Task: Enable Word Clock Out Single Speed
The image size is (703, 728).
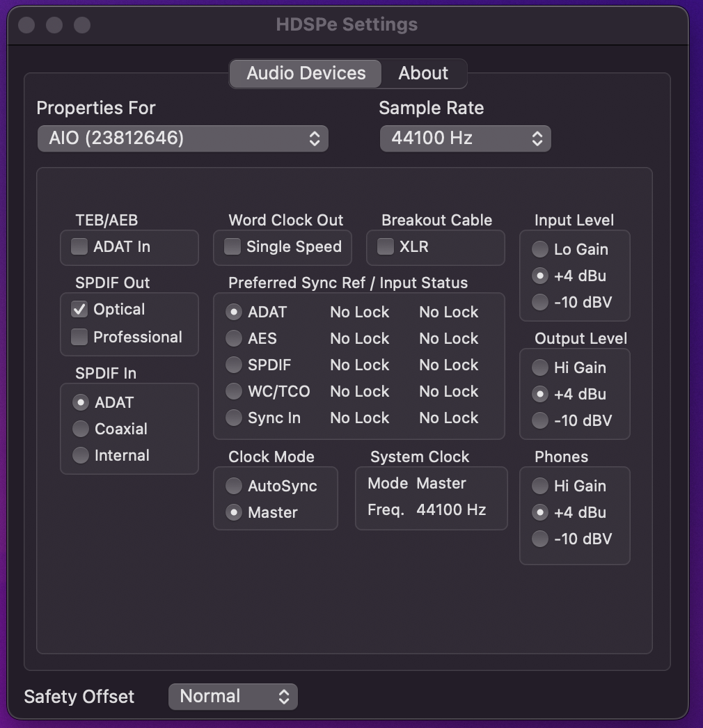Action: 232,246
